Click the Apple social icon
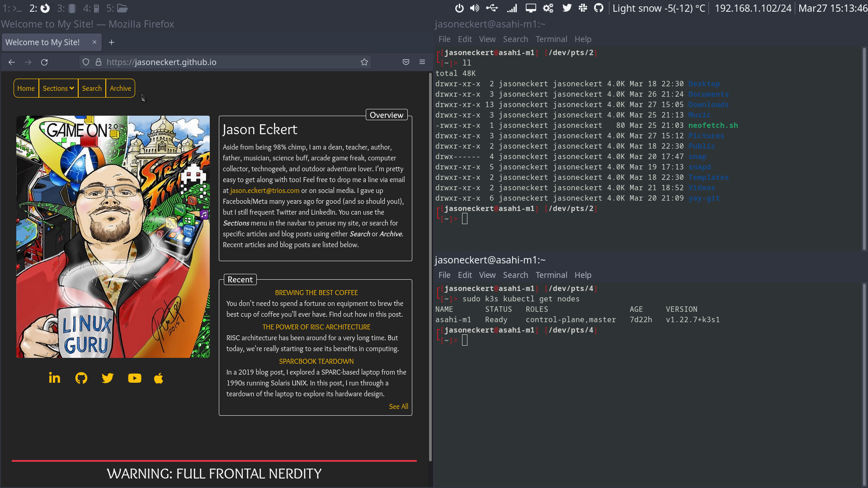This screenshot has width=868, height=488. tap(159, 378)
